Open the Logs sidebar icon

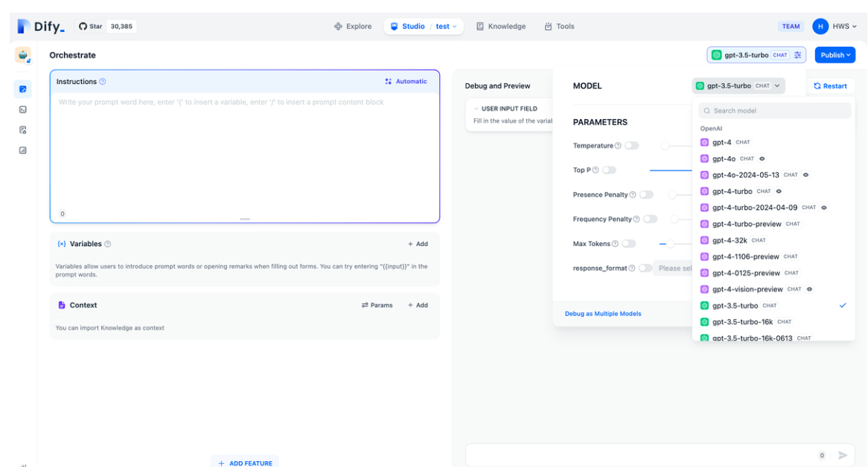[22, 130]
